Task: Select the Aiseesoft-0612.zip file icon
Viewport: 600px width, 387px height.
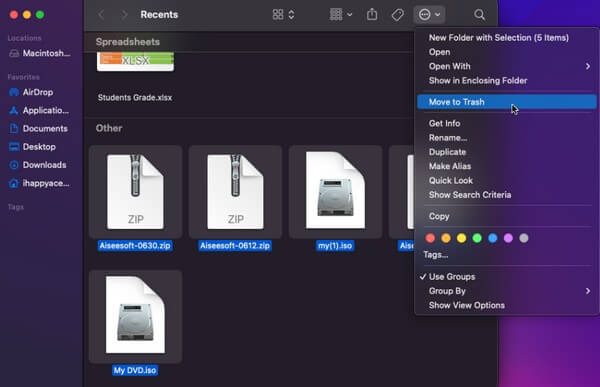Action: [235, 192]
